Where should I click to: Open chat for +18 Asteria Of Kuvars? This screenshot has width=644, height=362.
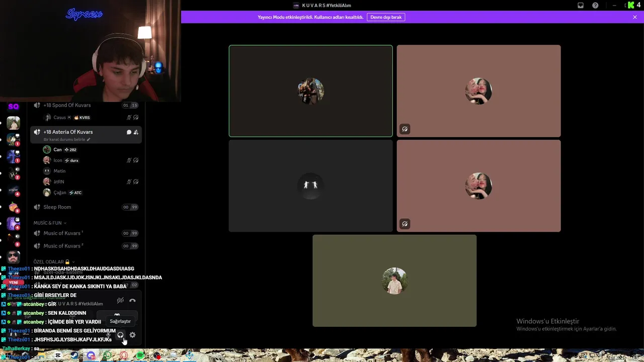click(x=129, y=132)
